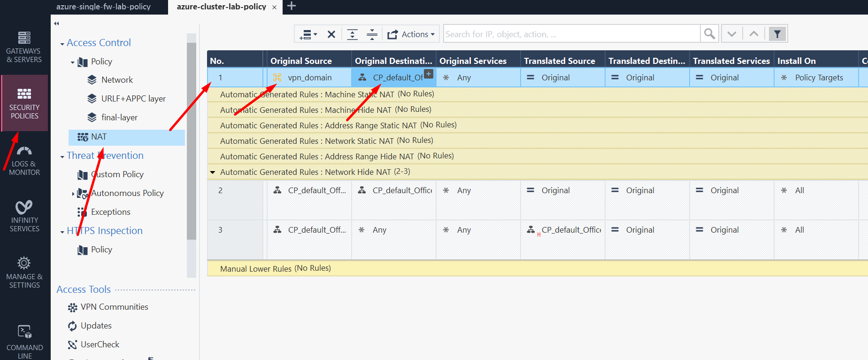Image resolution: width=868 pixels, height=360 pixels.
Task: Open Logs & Monitor sidebar view
Action: pos(24,160)
